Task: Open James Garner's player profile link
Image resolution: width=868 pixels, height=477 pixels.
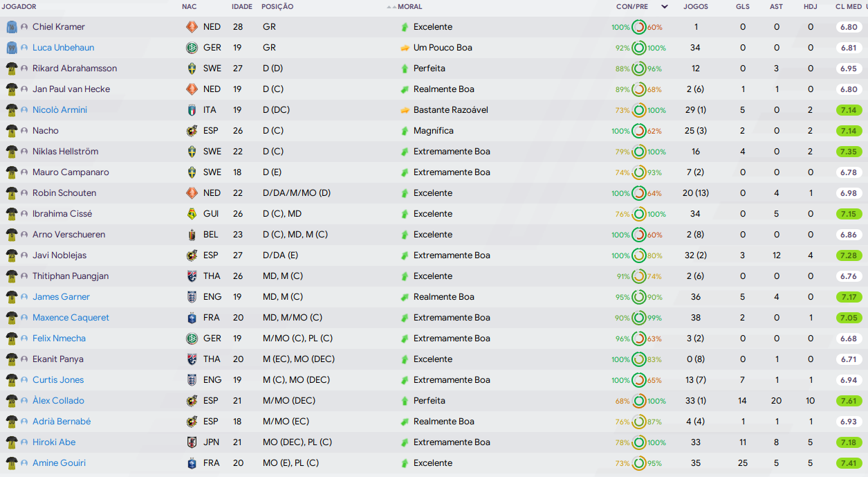Action: click(x=61, y=297)
